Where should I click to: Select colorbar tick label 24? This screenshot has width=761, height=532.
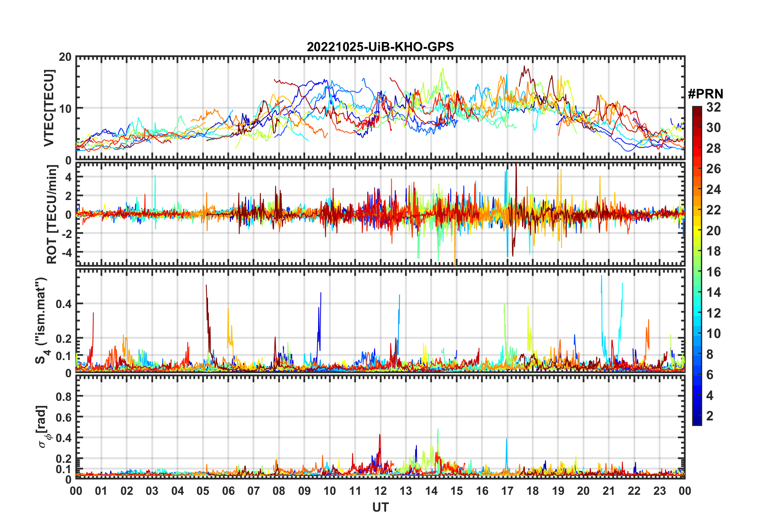[x=713, y=189]
